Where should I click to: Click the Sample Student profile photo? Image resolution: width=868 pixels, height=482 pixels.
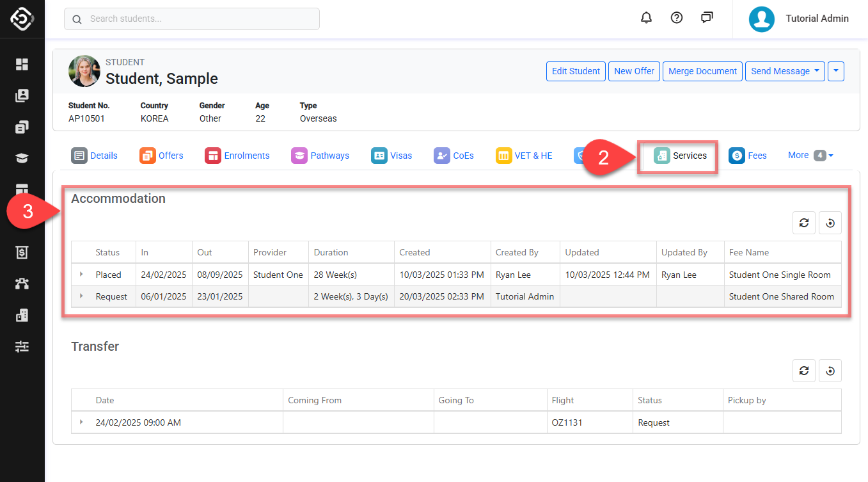[84, 71]
